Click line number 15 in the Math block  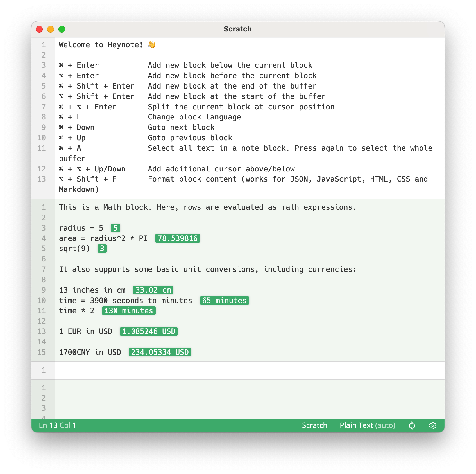42,352
